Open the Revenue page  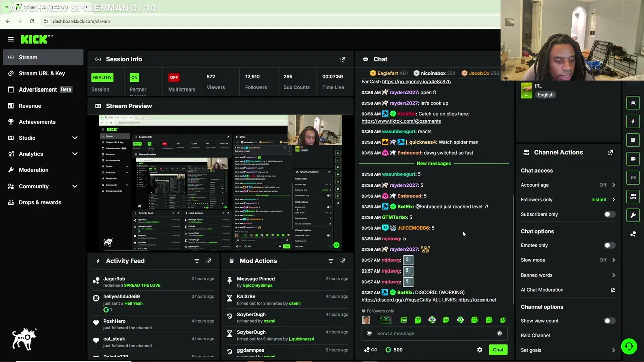43,106
